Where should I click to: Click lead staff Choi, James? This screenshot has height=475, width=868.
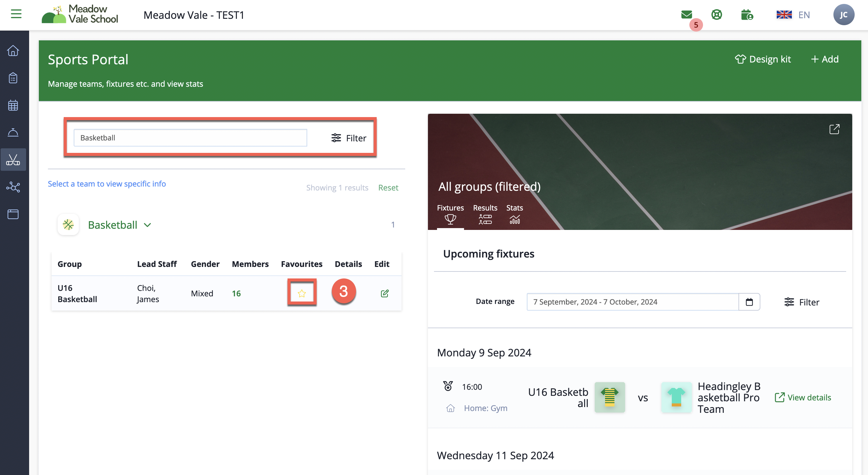pos(148,294)
